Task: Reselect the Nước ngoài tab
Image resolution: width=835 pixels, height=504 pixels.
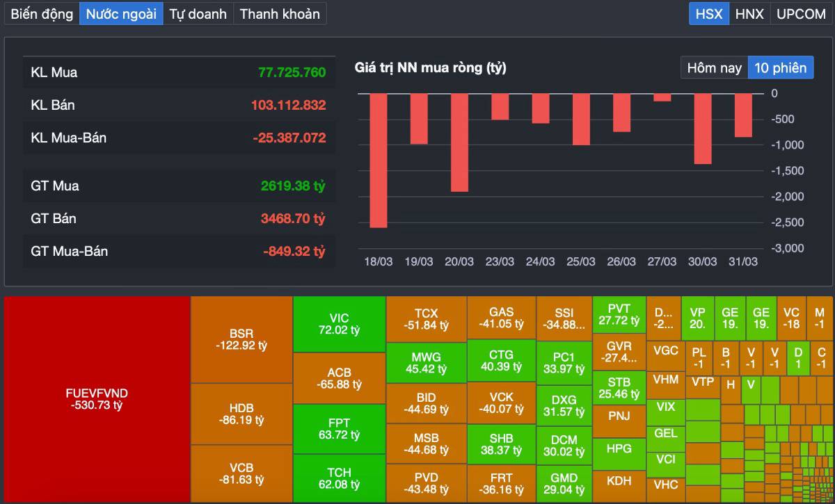Action: tap(121, 13)
